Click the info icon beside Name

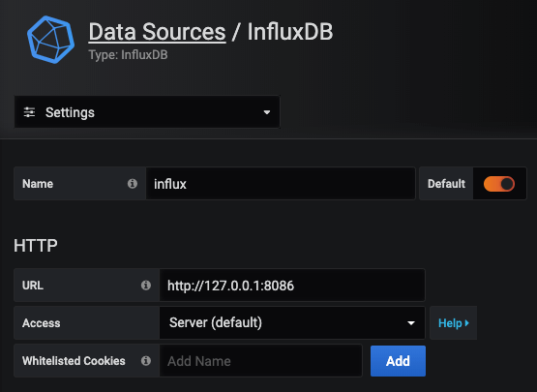tap(133, 184)
